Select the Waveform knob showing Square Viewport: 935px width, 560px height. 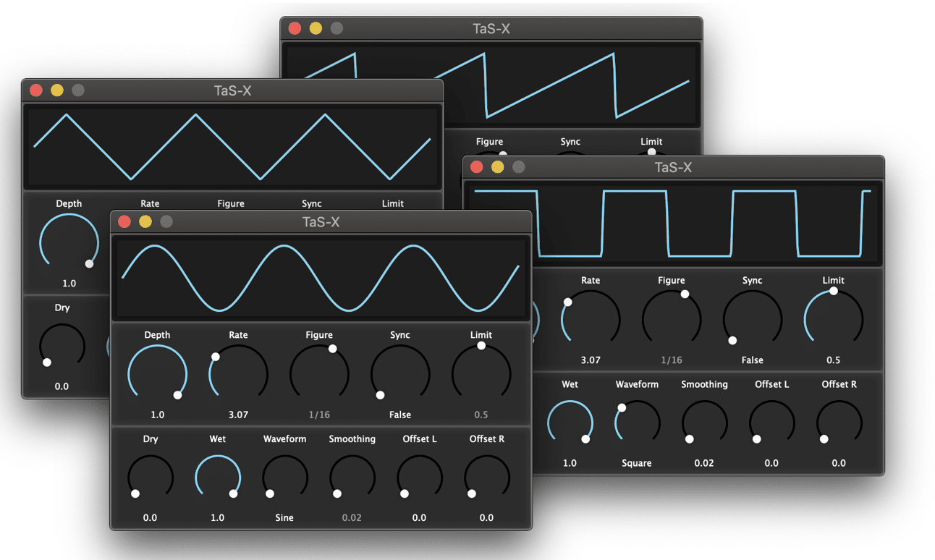pos(638,423)
